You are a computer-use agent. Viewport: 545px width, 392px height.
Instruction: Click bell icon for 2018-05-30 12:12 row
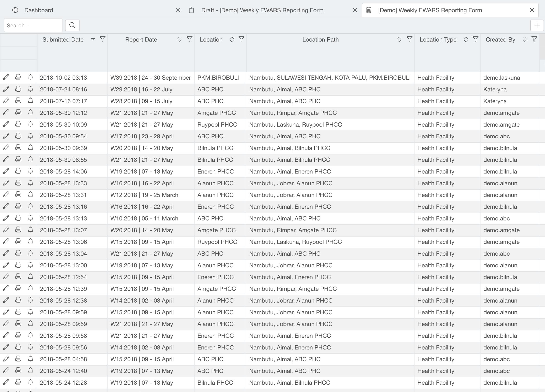tap(31, 113)
